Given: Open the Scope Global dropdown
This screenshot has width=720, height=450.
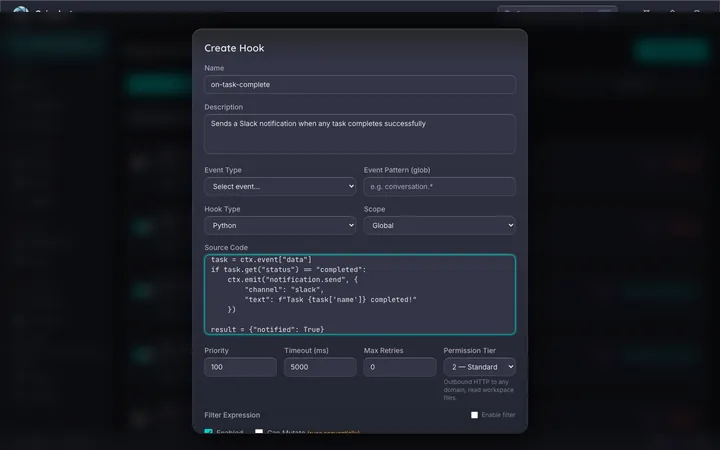Looking at the screenshot, I should tap(439, 225).
